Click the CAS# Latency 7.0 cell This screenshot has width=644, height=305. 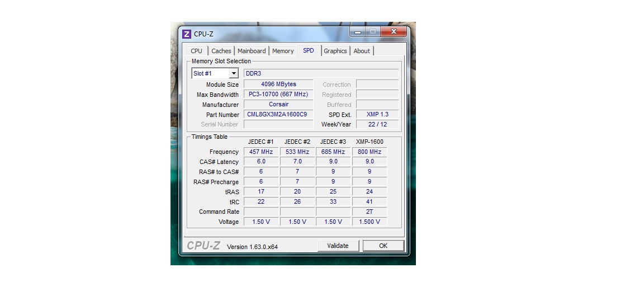pos(297,162)
